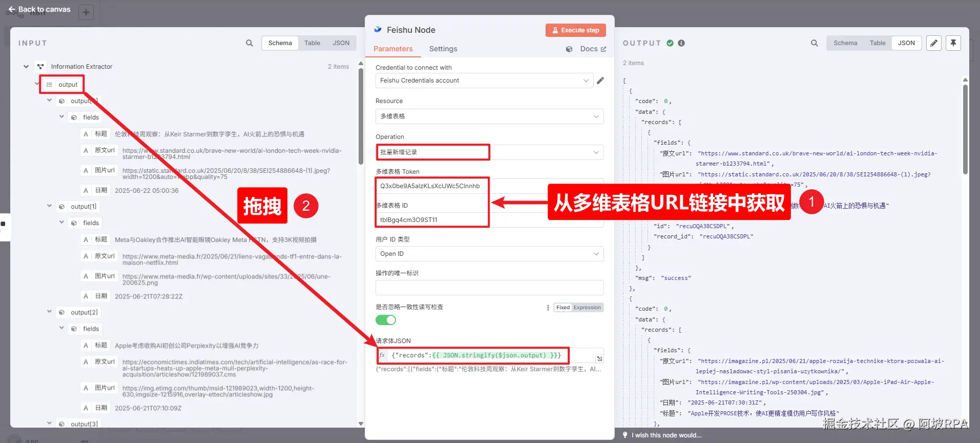Open the Operation 批量新增记录 dropdown
Viewport: 980px width, 443px height.
pyautogui.click(x=489, y=152)
